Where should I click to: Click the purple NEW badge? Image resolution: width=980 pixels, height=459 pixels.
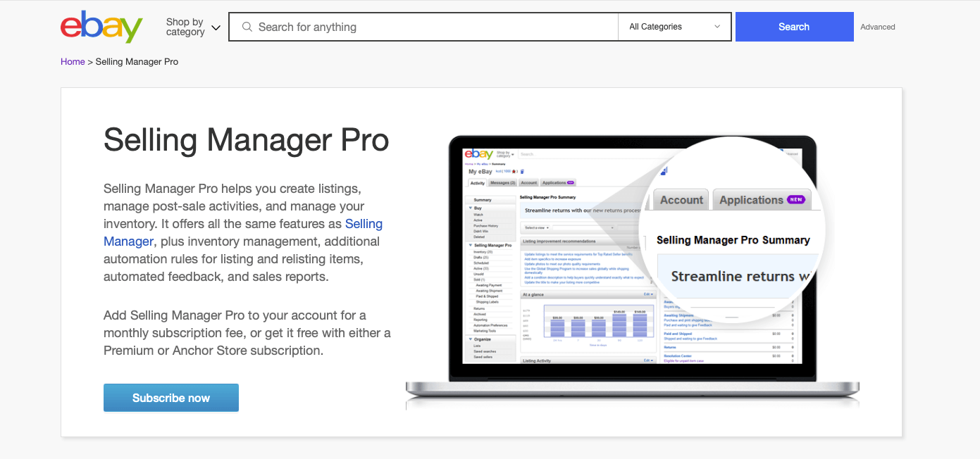(x=796, y=199)
